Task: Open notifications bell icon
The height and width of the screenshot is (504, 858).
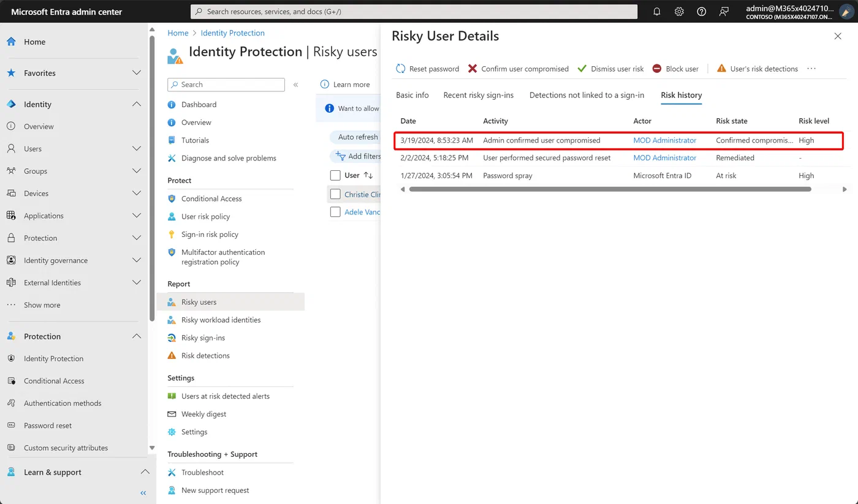Action: pyautogui.click(x=657, y=12)
